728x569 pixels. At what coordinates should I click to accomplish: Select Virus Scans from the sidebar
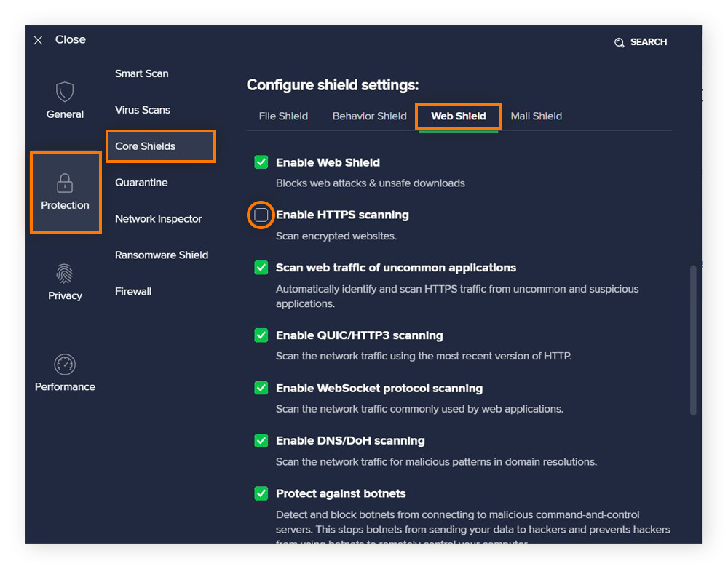pos(142,110)
